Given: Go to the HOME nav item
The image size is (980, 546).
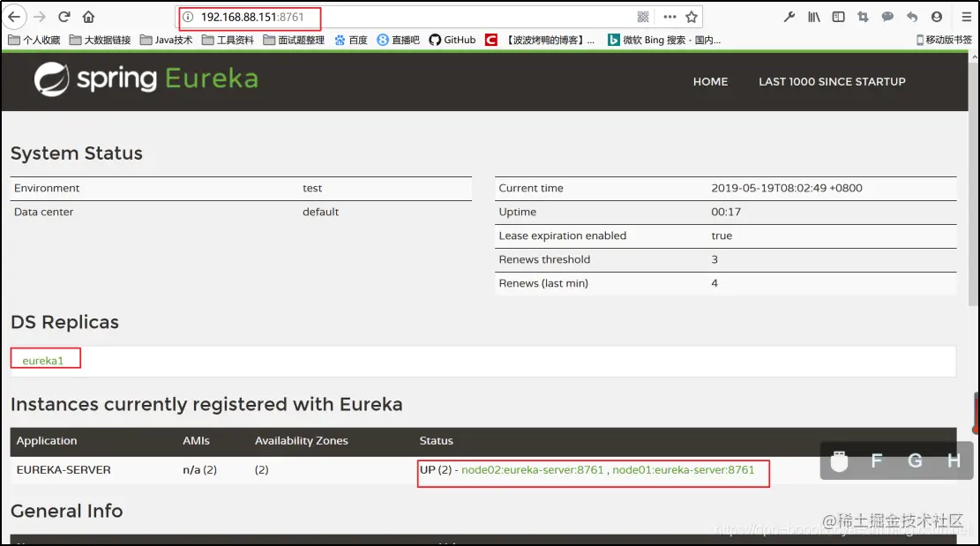Looking at the screenshot, I should point(711,82).
